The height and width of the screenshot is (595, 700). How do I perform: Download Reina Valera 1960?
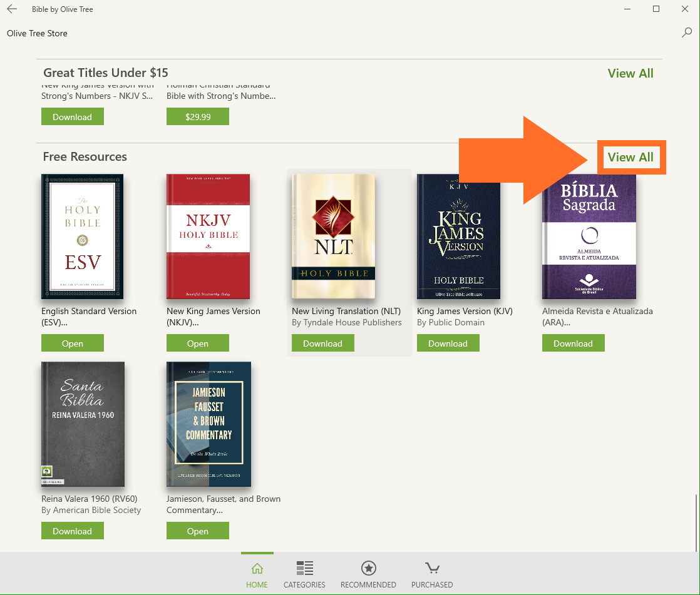[x=73, y=531]
